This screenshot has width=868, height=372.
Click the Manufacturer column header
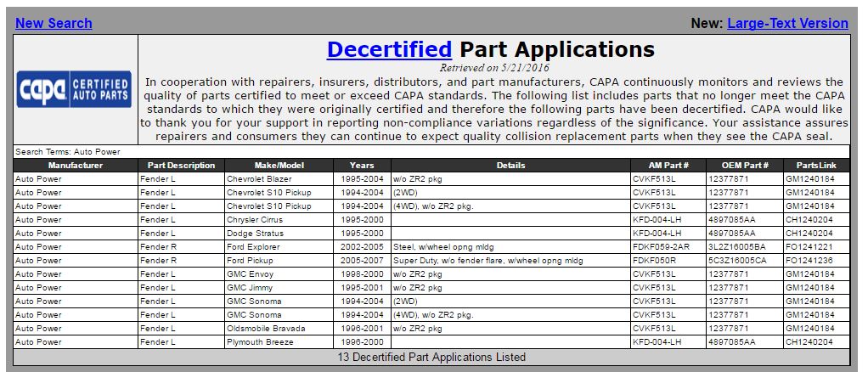[76, 166]
